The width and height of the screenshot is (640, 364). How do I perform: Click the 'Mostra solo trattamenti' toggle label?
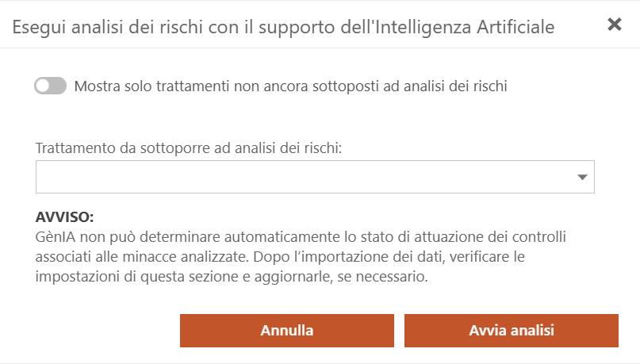[x=290, y=86]
